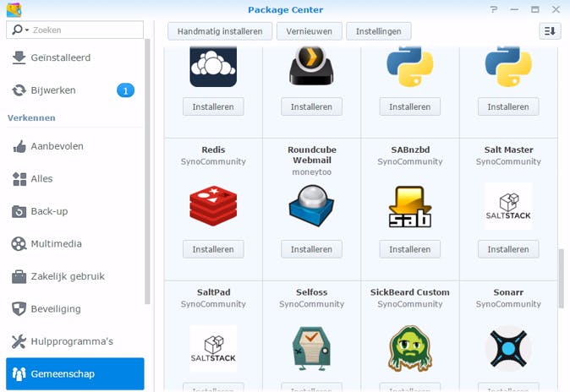Select the Gemeenschap community category
Screen dimensions: 570x392
[75, 373]
